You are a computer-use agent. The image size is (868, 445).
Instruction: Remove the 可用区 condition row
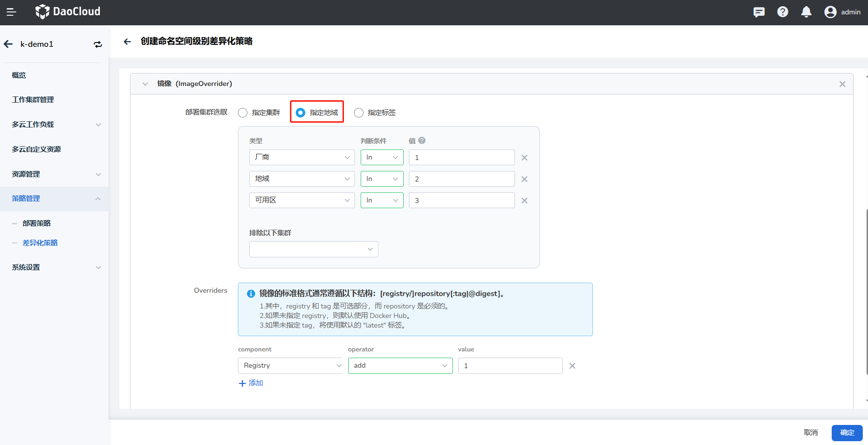pyautogui.click(x=524, y=201)
